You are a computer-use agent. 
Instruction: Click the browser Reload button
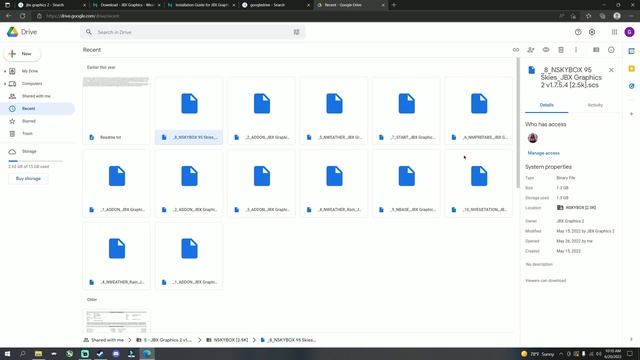[x=22, y=16]
